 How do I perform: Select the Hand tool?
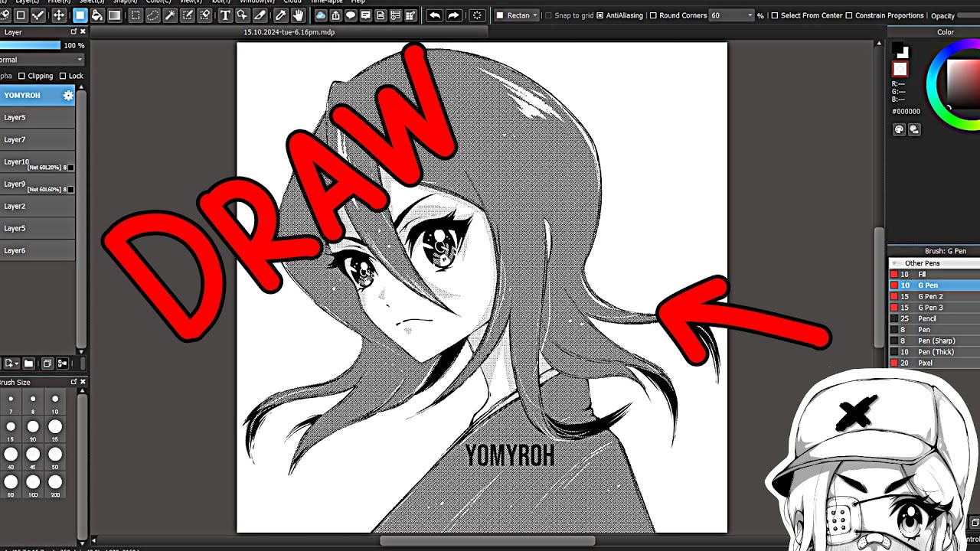pyautogui.click(x=298, y=15)
